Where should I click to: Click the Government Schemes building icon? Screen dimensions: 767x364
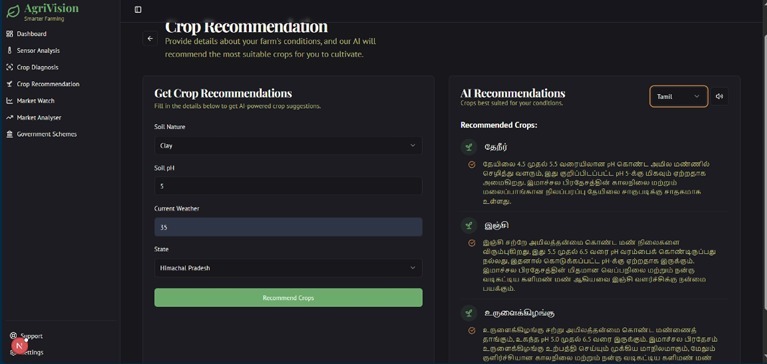[10, 134]
